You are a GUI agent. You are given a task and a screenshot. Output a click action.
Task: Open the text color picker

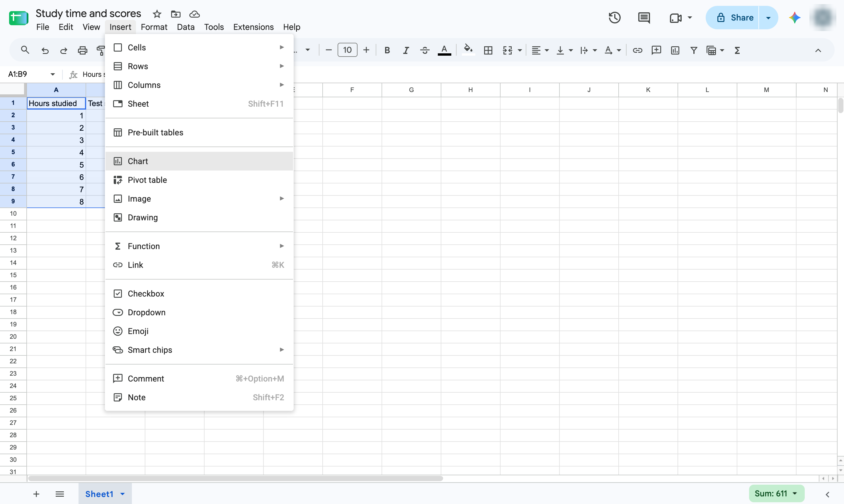click(x=444, y=50)
